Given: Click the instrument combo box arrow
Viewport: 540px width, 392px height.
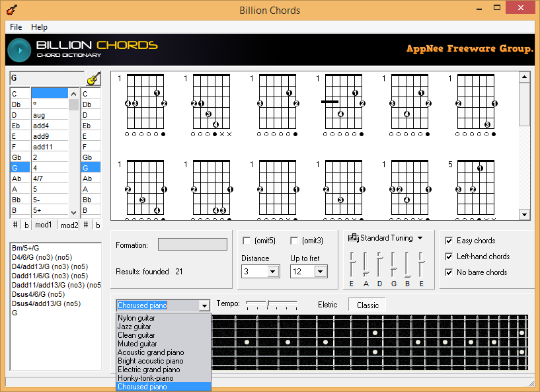Looking at the screenshot, I should click(204, 305).
